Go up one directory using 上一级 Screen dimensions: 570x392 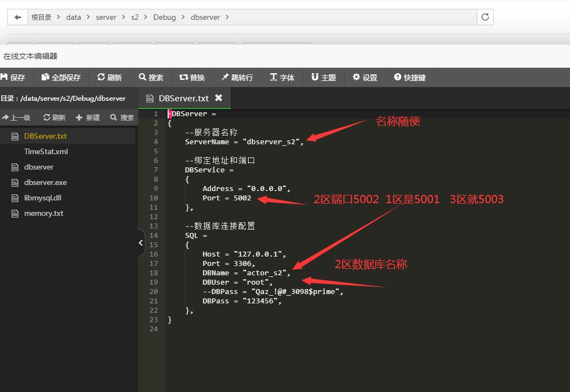pos(17,117)
